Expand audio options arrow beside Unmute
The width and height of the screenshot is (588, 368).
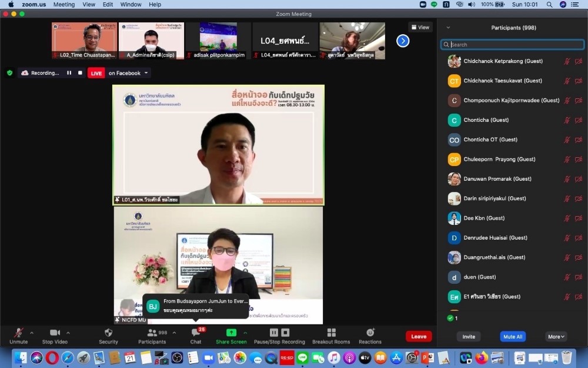(32, 333)
